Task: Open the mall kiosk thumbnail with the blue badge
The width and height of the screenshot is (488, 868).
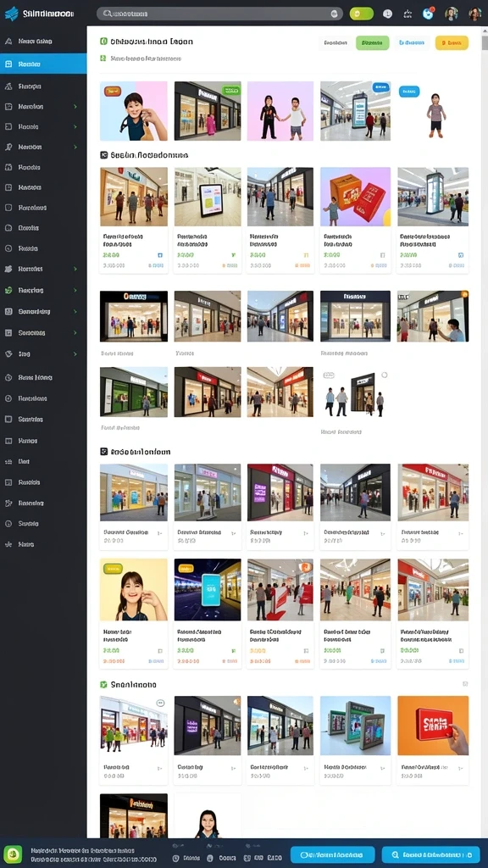Action: (x=355, y=111)
